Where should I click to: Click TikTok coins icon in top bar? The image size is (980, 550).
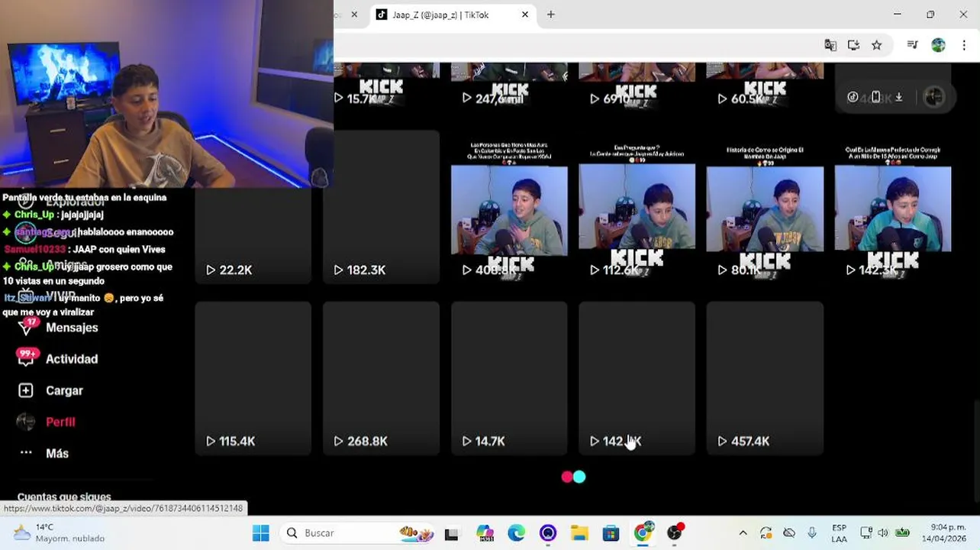pyautogui.click(x=853, y=97)
